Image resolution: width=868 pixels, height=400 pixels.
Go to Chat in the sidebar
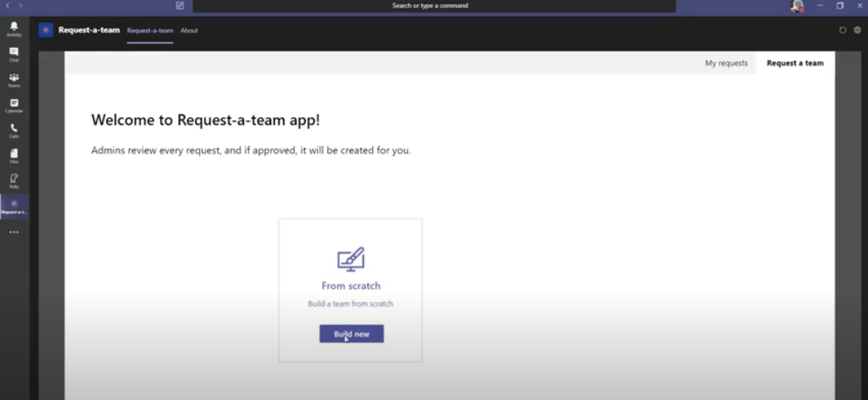14,54
